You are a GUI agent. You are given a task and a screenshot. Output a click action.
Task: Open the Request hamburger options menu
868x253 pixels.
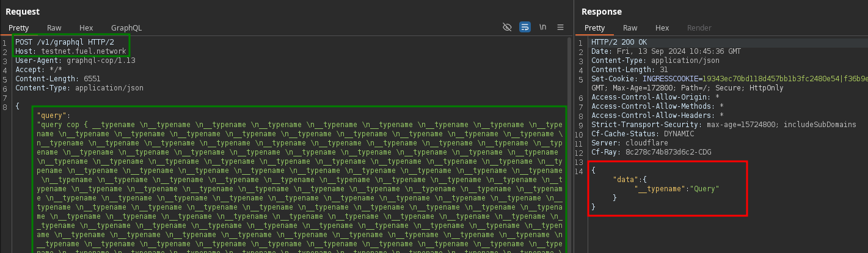coord(560,28)
